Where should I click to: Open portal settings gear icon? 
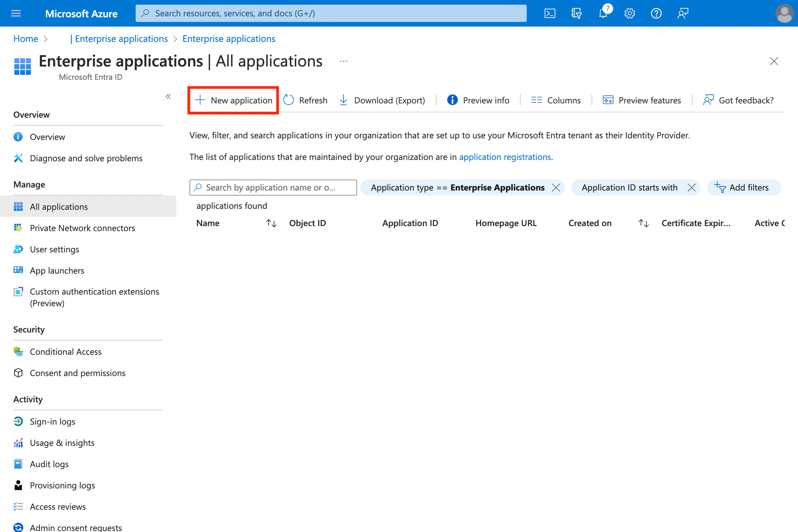(x=629, y=13)
